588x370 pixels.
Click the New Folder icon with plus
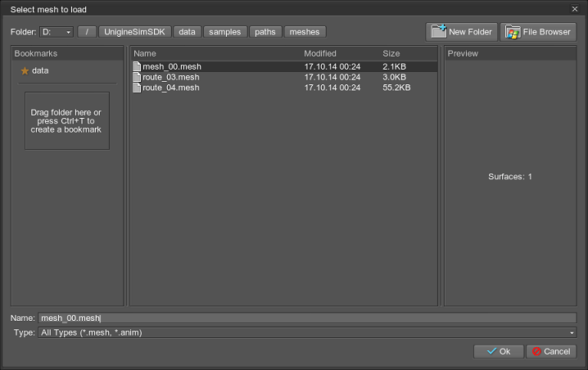coord(438,32)
